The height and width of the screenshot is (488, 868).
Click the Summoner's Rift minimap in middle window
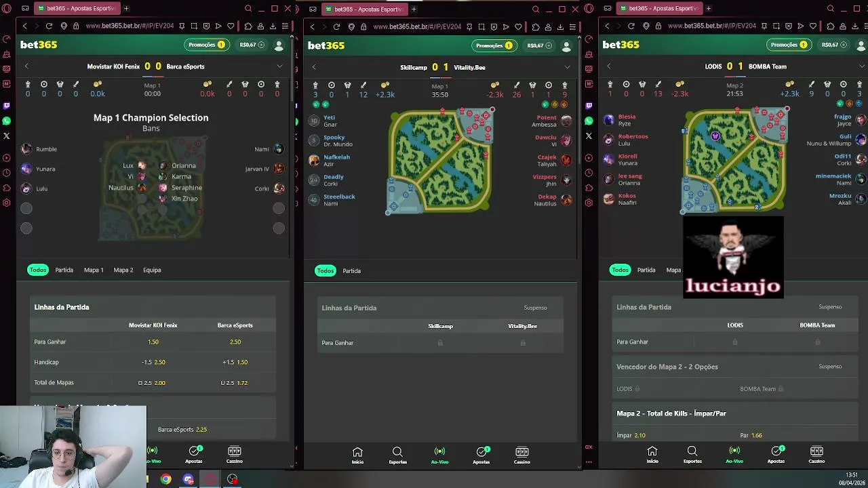[440, 162]
